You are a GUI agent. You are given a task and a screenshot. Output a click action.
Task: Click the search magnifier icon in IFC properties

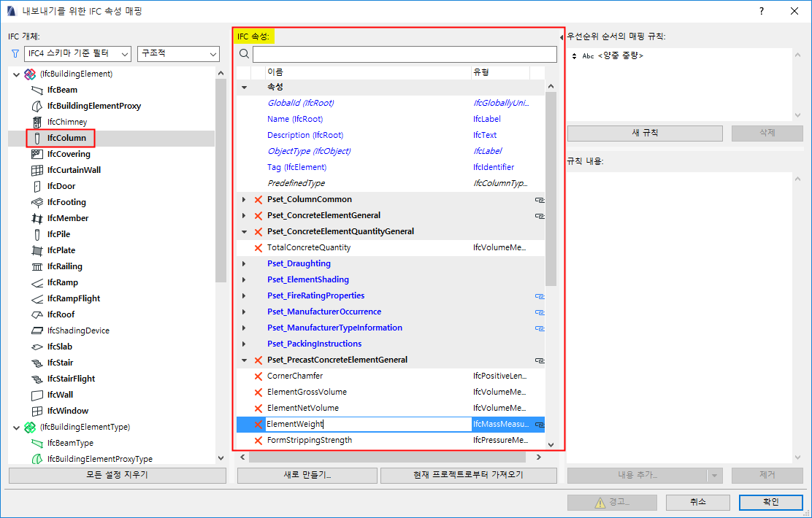pos(245,54)
